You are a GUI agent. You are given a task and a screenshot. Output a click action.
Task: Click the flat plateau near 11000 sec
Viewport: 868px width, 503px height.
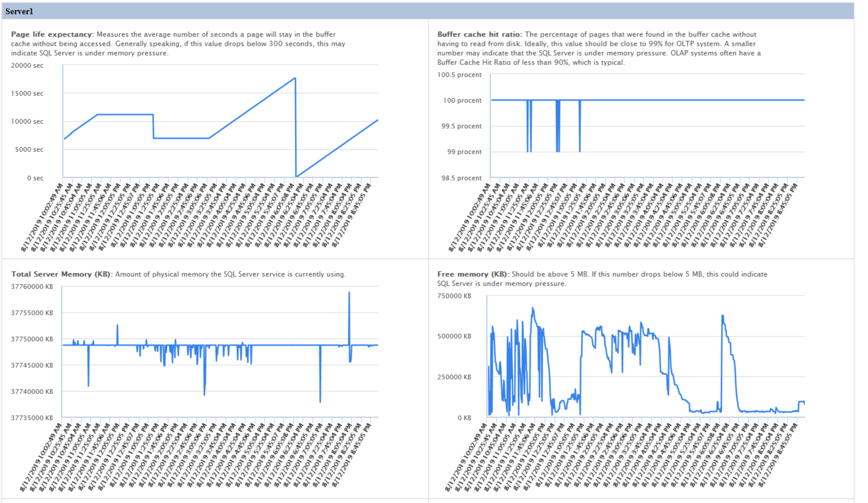pyautogui.click(x=124, y=114)
